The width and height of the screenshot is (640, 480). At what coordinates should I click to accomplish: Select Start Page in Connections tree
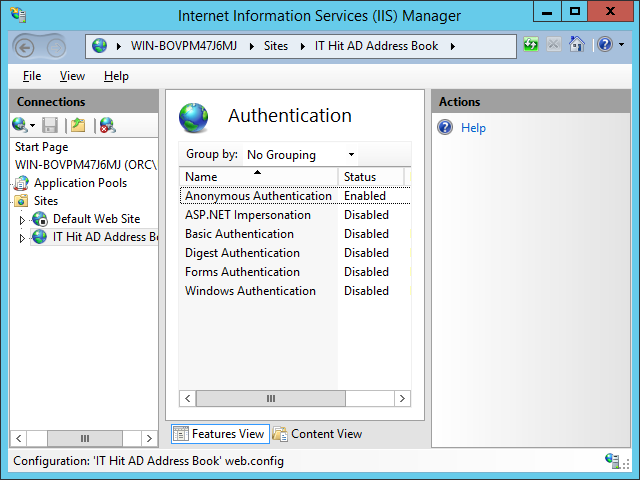(x=42, y=147)
